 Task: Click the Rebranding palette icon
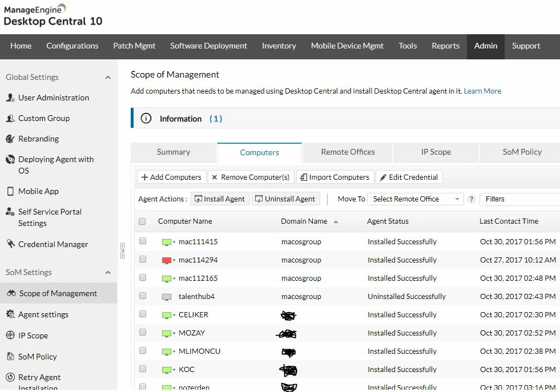tap(10, 139)
